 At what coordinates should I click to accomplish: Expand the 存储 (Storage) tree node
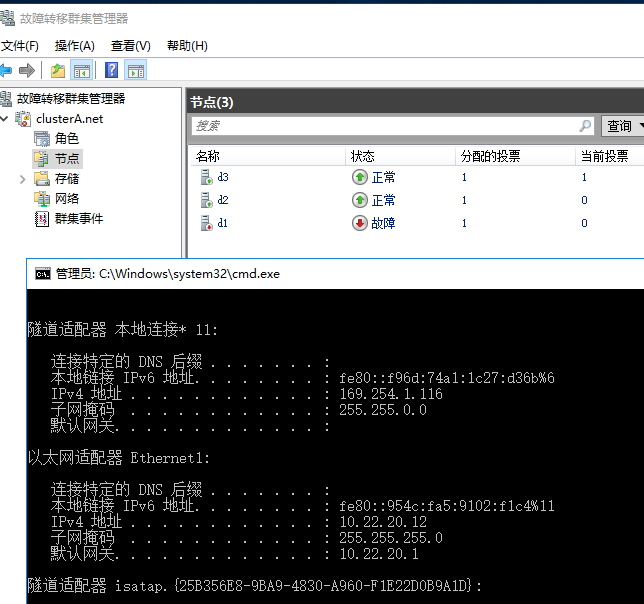(23, 179)
